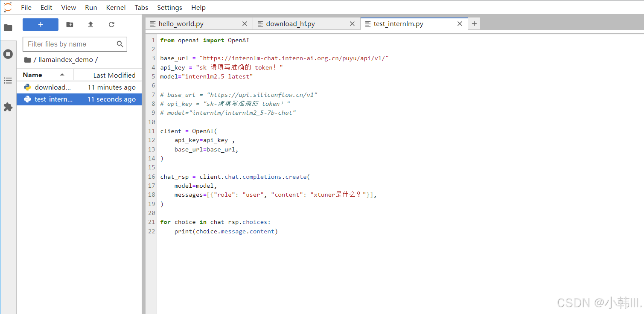Open the File menu
644x314 pixels.
click(26, 7)
